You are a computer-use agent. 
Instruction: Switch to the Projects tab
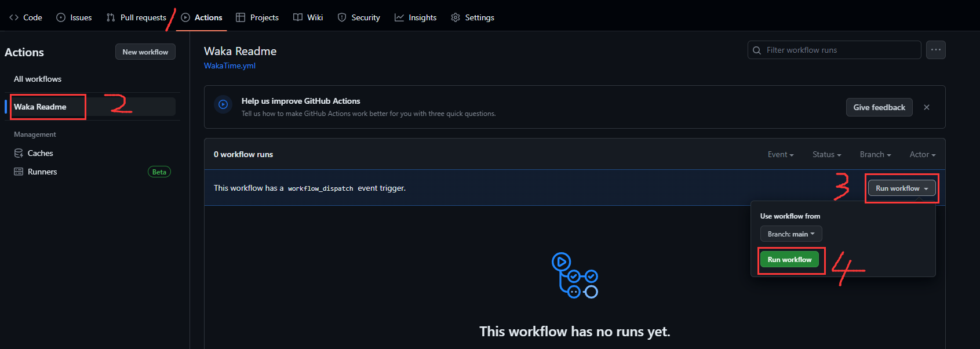257,17
